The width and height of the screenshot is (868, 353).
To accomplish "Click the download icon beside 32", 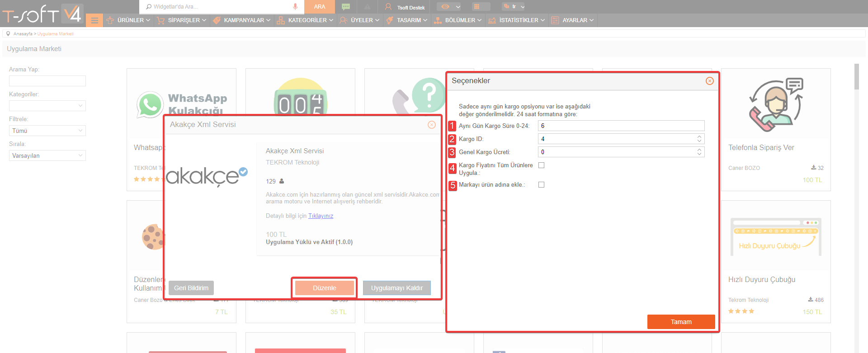I will pyautogui.click(x=814, y=168).
